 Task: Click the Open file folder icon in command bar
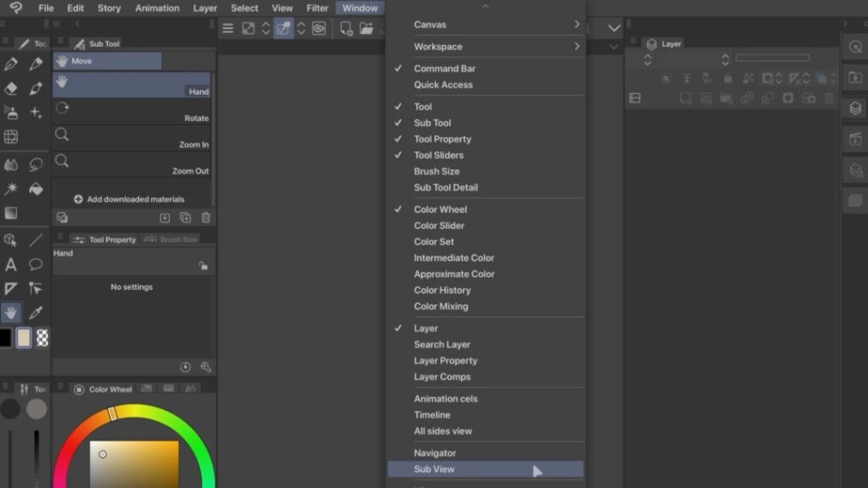pos(366,29)
